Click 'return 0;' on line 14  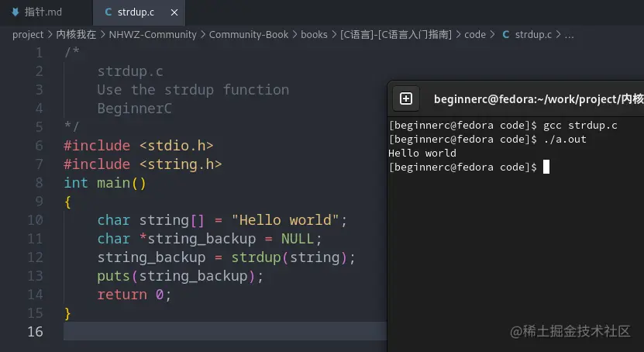tap(134, 295)
